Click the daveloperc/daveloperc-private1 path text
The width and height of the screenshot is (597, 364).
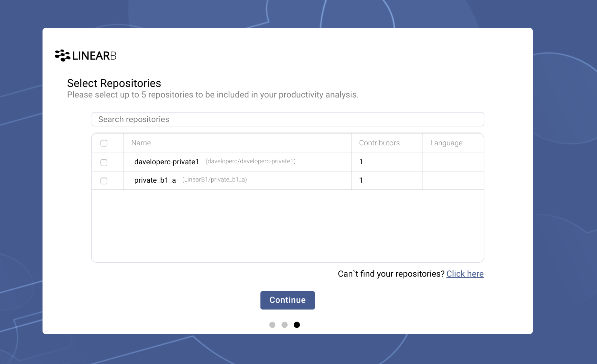coord(250,161)
